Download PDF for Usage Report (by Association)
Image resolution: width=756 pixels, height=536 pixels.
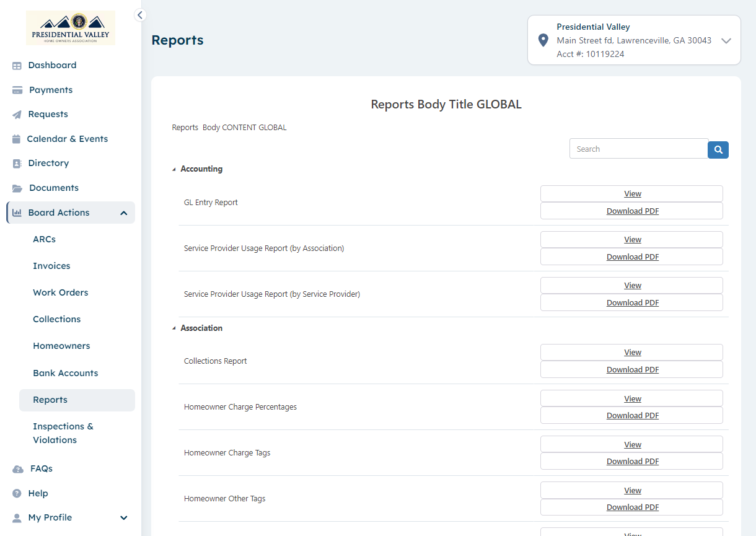point(631,257)
